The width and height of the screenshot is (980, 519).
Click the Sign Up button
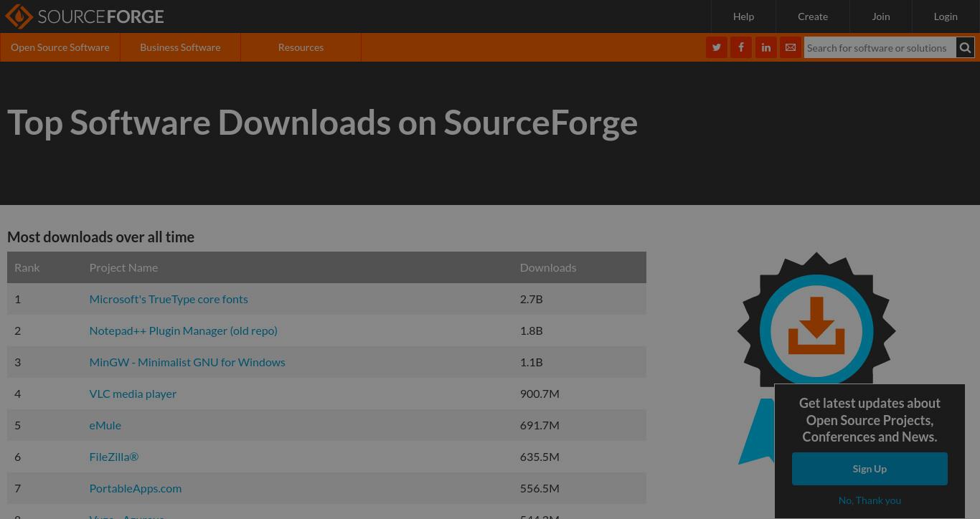(870, 469)
